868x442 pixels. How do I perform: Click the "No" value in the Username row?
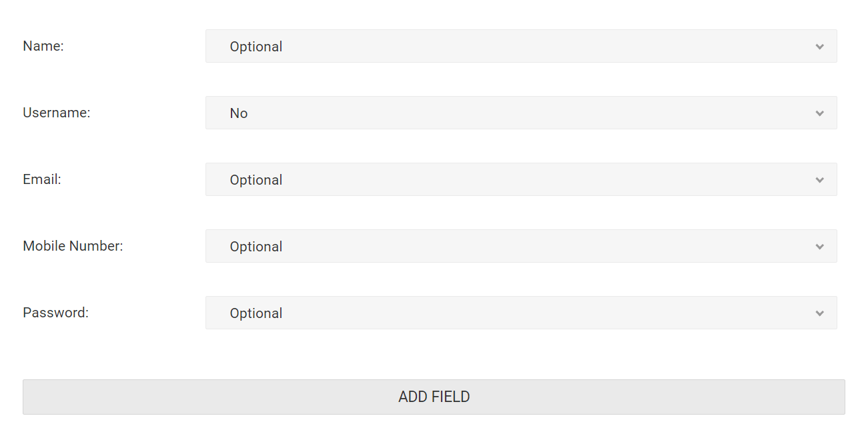pos(239,113)
